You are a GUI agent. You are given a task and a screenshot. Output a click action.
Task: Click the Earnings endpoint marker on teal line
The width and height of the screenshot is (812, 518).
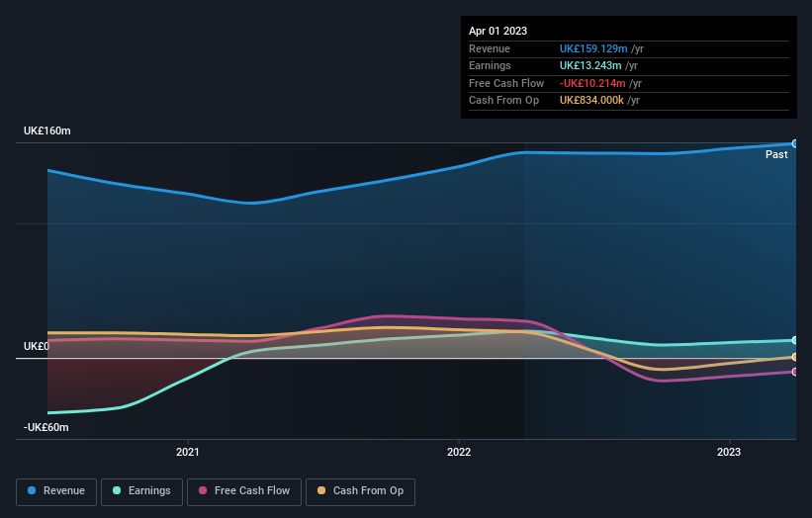795,340
